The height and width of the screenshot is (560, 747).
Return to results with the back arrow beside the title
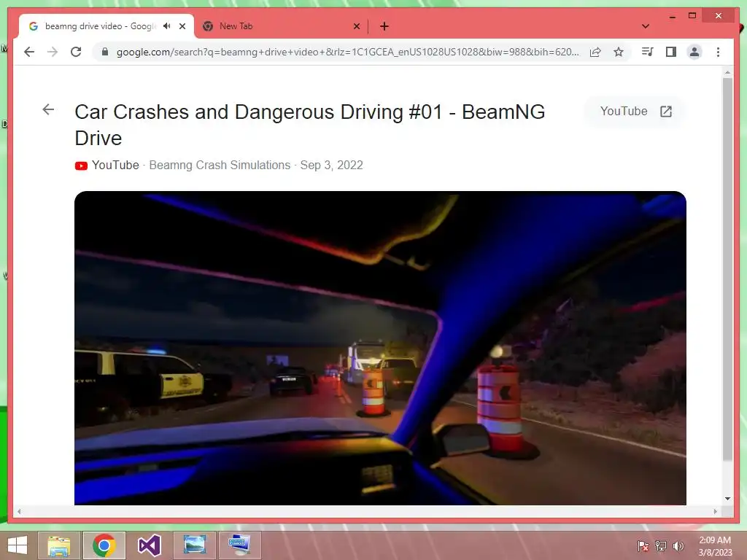click(x=48, y=109)
